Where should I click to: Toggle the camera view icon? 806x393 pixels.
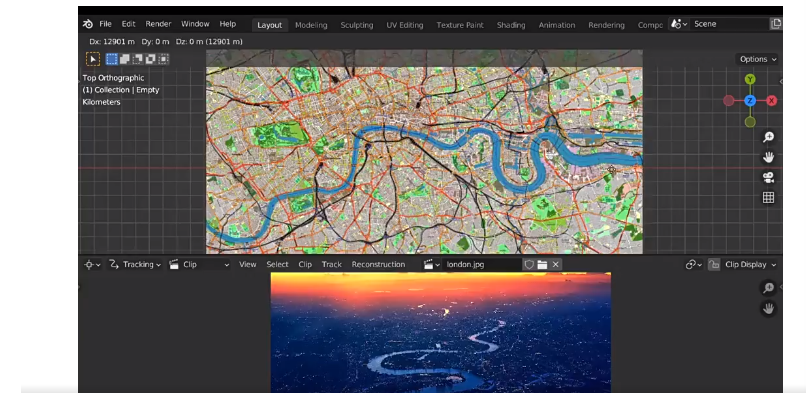768,178
